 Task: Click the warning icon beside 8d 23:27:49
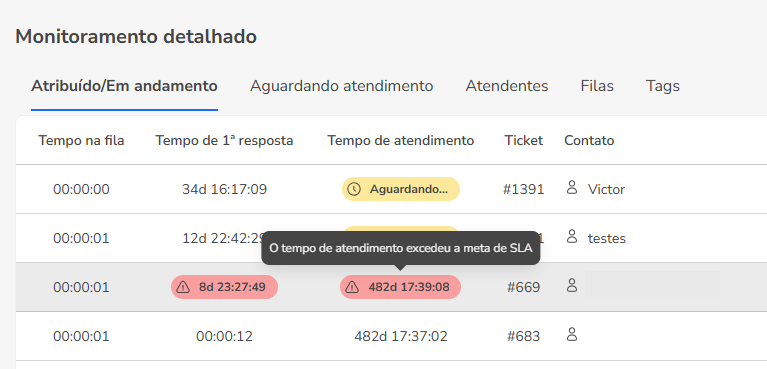click(183, 287)
